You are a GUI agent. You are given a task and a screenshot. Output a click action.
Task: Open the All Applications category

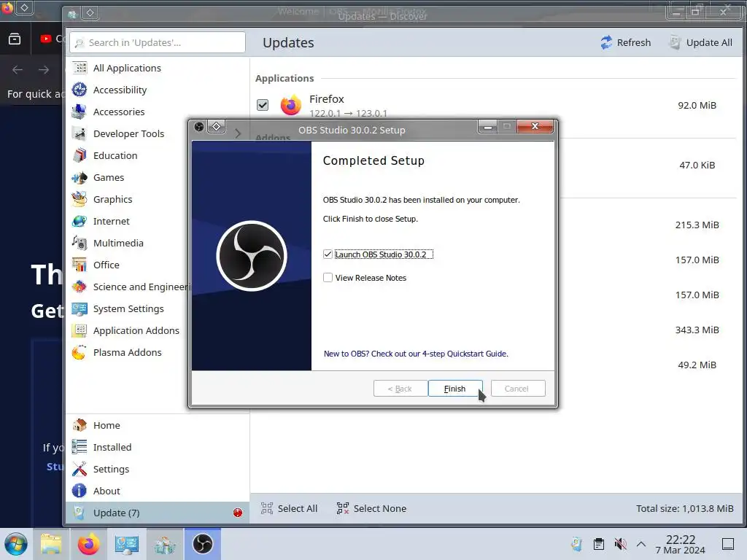click(158, 68)
